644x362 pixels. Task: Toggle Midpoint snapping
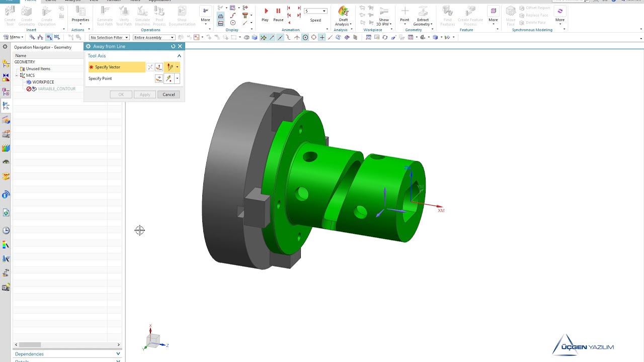click(280, 37)
